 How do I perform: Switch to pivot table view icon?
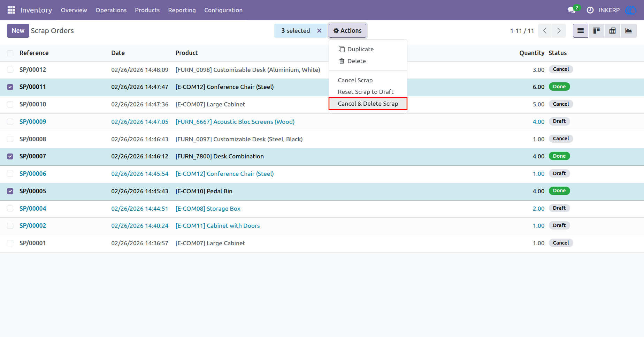coord(613,31)
